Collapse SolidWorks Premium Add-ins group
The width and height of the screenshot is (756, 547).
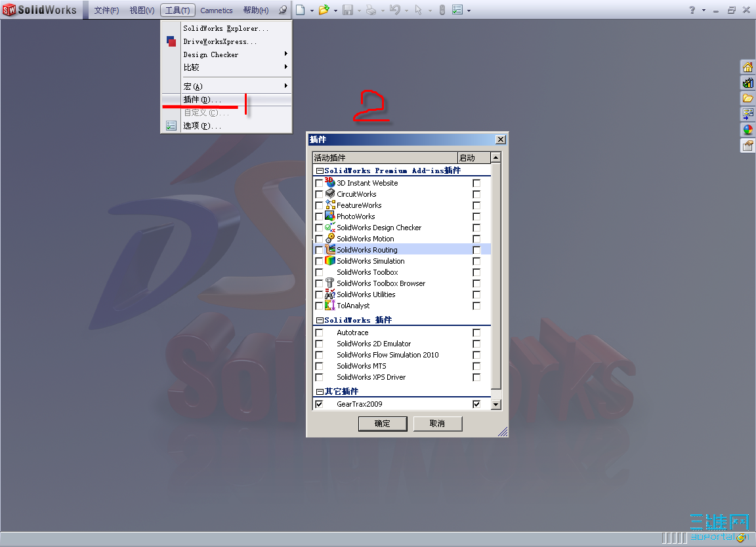point(319,171)
